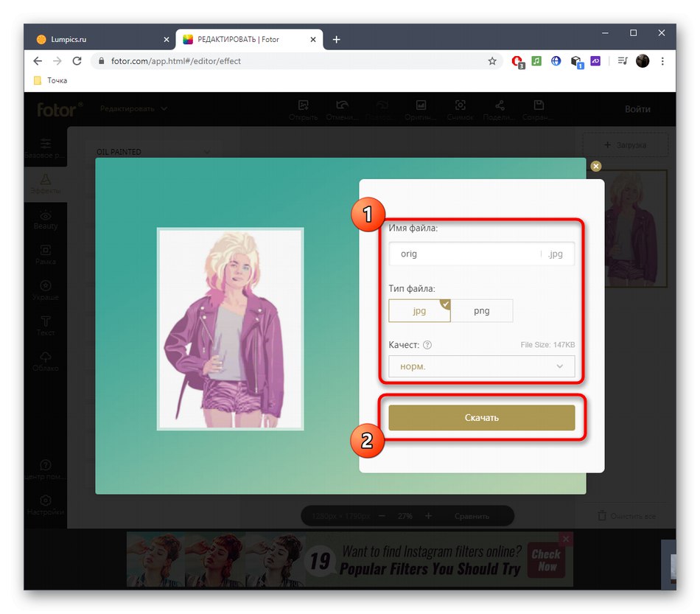Close the bottom banner advertisement
This screenshot has height=614, width=700.
point(566,539)
